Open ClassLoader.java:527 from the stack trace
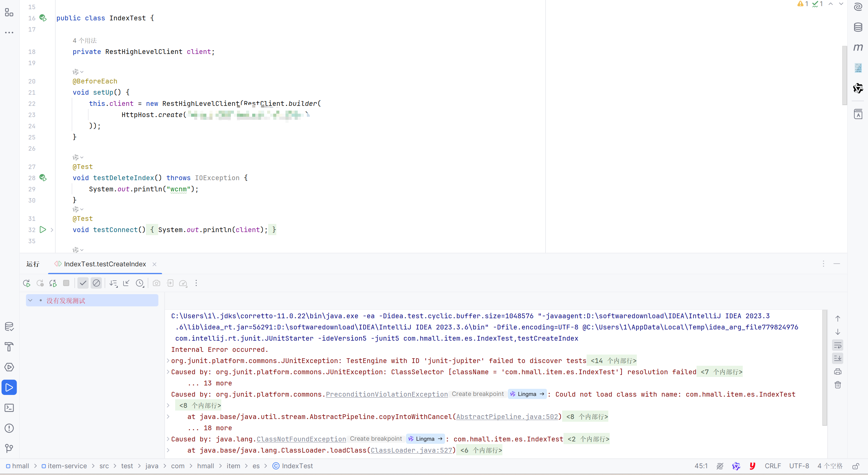 tap(412, 450)
